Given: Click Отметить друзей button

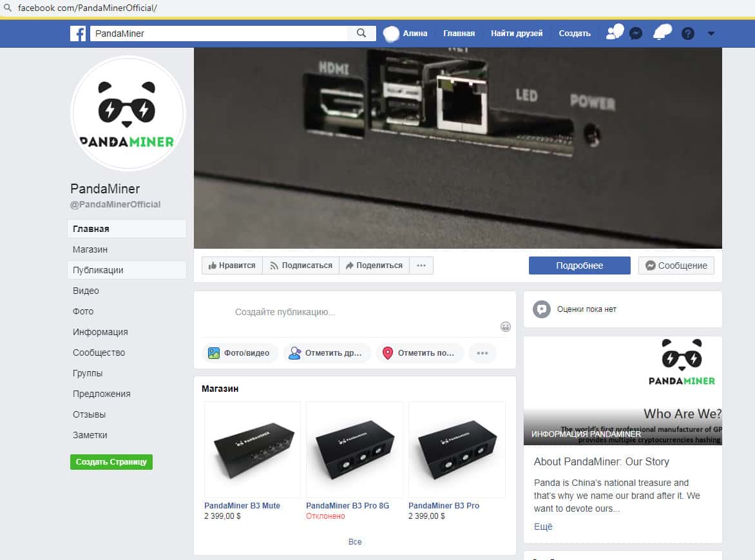Looking at the screenshot, I should [x=326, y=353].
